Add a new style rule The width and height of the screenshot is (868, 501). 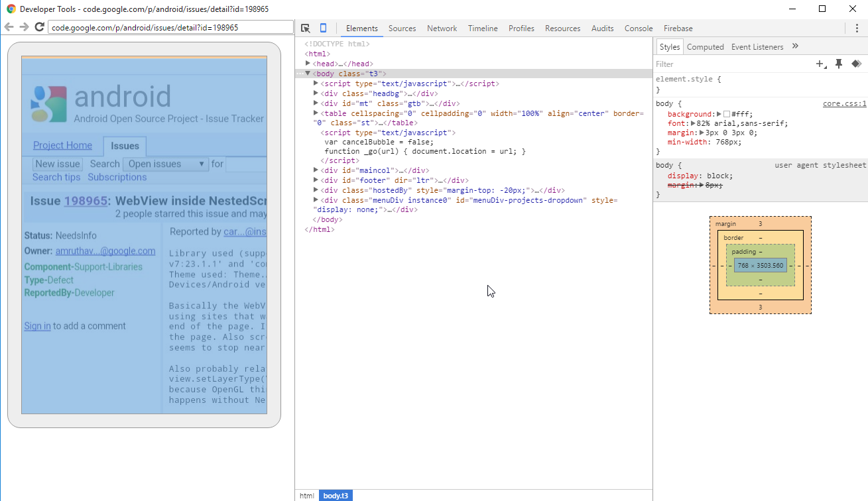click(x=820, y=64)
